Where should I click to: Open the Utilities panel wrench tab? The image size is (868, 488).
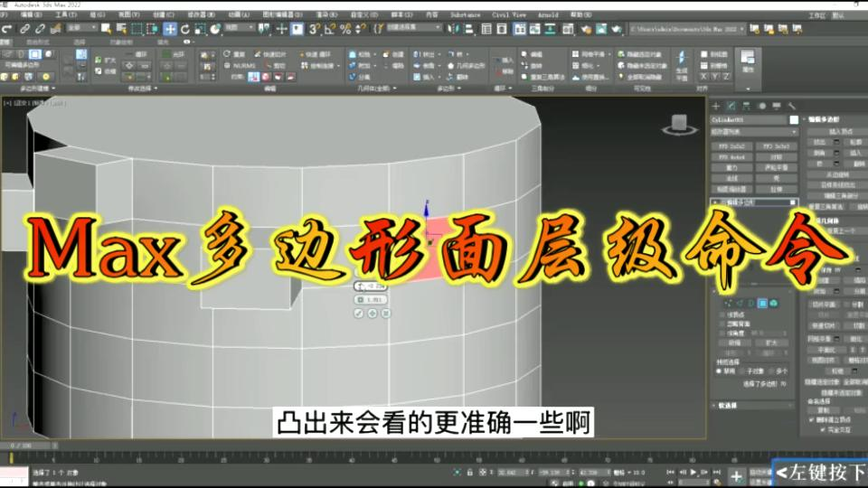[792, 106]
